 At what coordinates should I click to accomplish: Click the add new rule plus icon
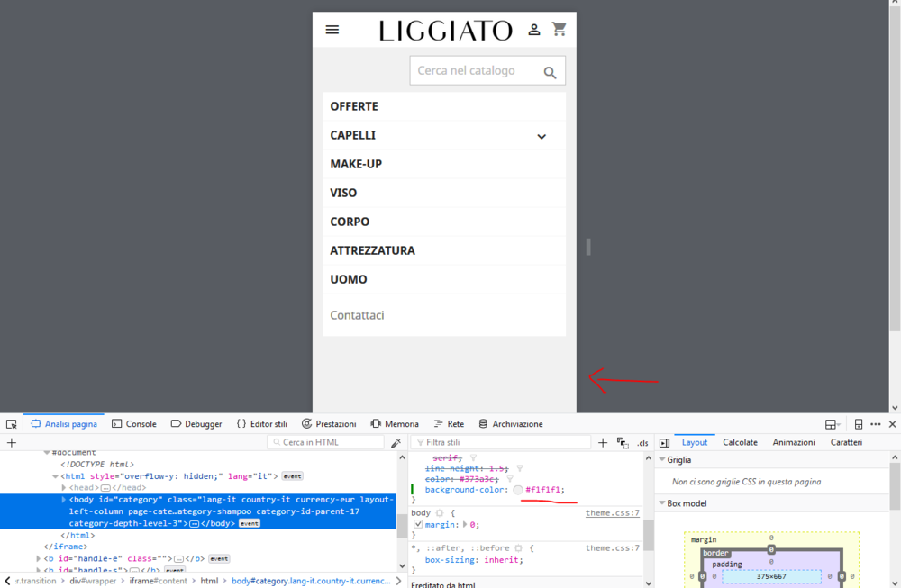coord(603,442)
